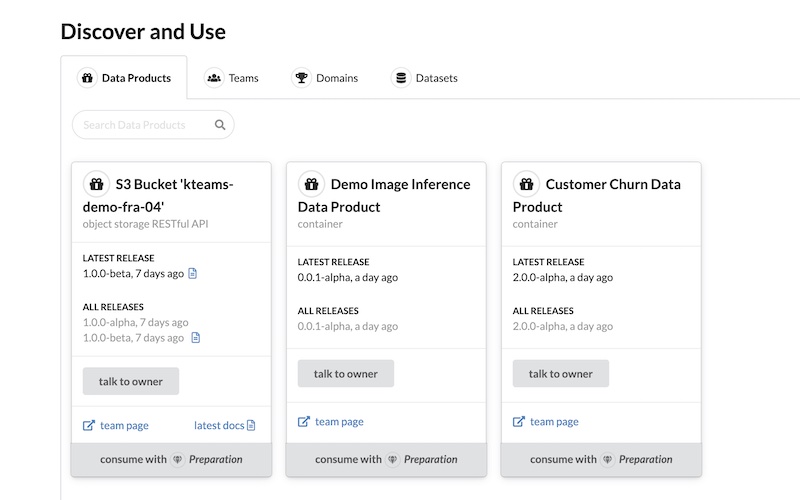Open document icon beside latest release 1.0.0-beta
Screen dimensions: 800x500
[x=192, y=273]
